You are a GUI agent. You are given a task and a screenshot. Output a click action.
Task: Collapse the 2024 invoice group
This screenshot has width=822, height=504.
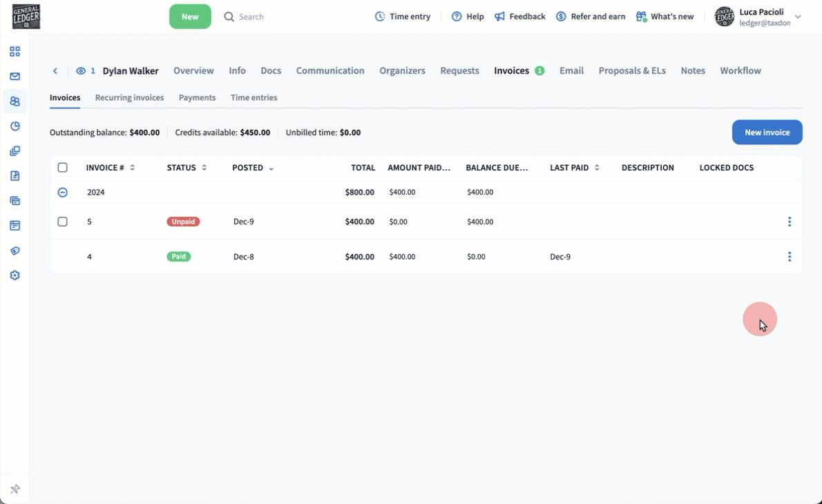tap(63, 193)
